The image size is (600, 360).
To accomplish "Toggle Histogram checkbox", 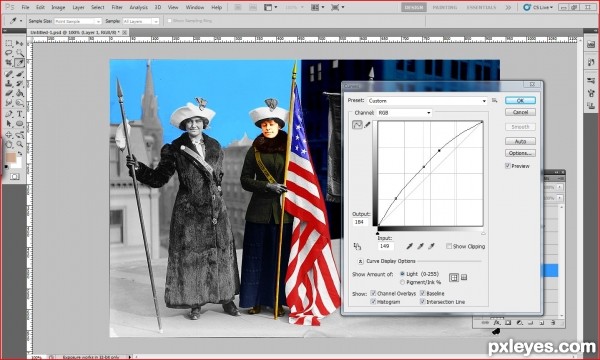I will [x=373, y=301].
